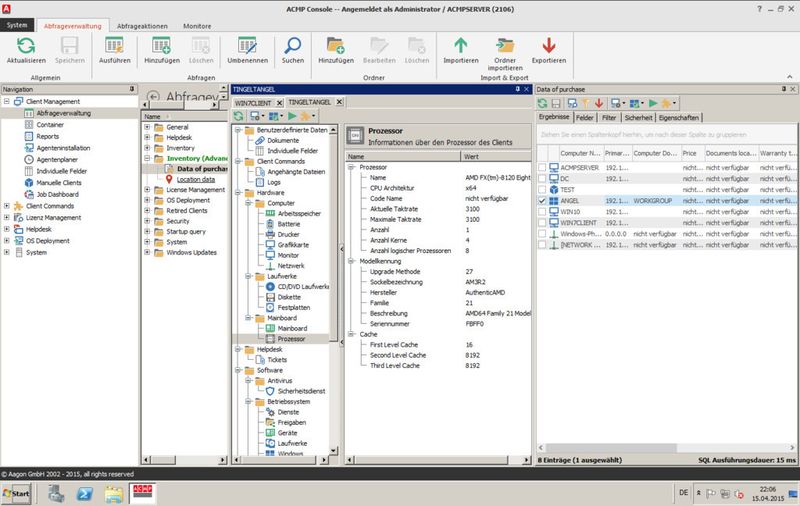Collapse the Hardware node in the client tree

click(x=238, y=193)
